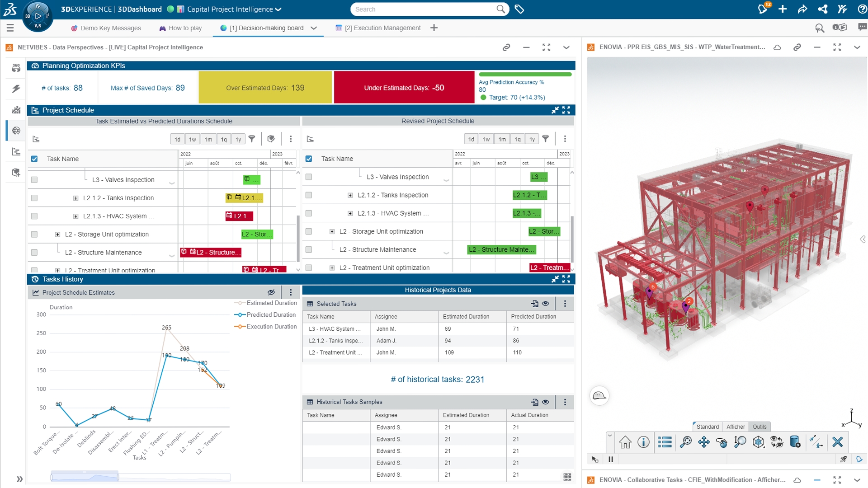Expand L2.1.3 HVAC System in revised schedule
Viewport: 868px width, 488px height.
pos(350,213)
